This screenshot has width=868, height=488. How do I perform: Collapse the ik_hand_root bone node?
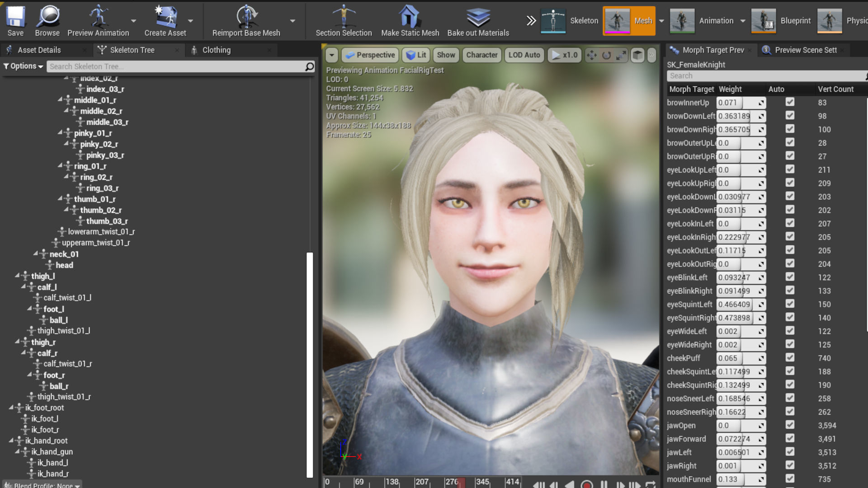tap(11, 440)
